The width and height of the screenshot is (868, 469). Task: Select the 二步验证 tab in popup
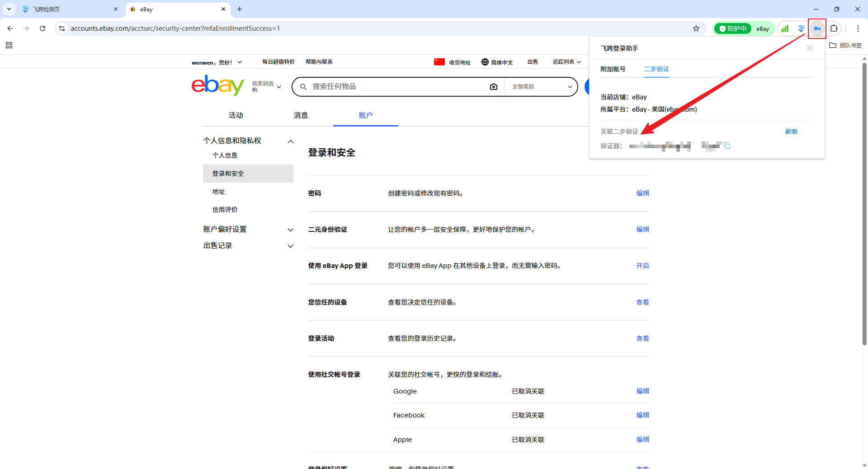pyautogui.click(x=656, y=69)
